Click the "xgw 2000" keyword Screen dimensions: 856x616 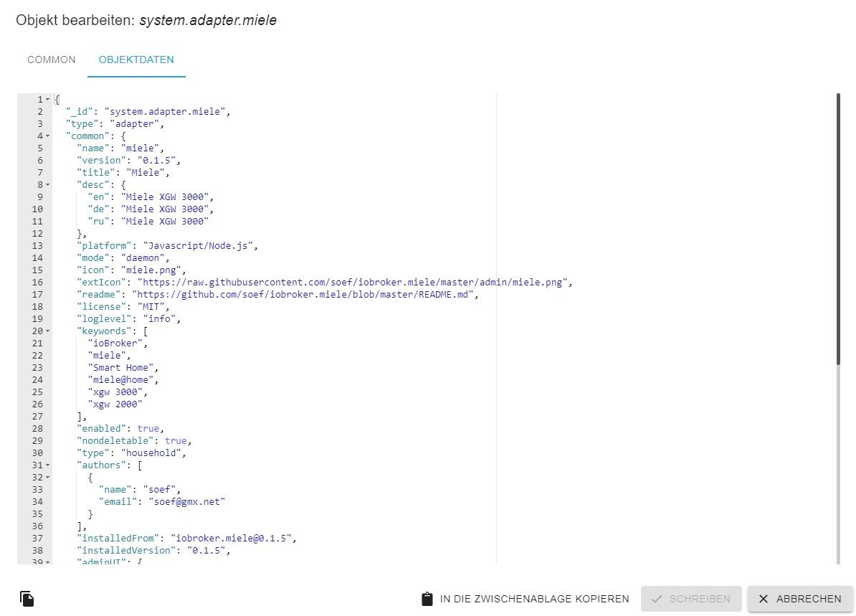click(115, 404)
